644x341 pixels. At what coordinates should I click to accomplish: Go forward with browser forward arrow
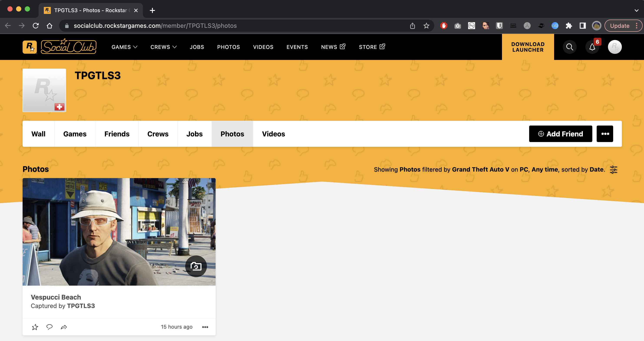pyautogui.click(x=22, y=25)
